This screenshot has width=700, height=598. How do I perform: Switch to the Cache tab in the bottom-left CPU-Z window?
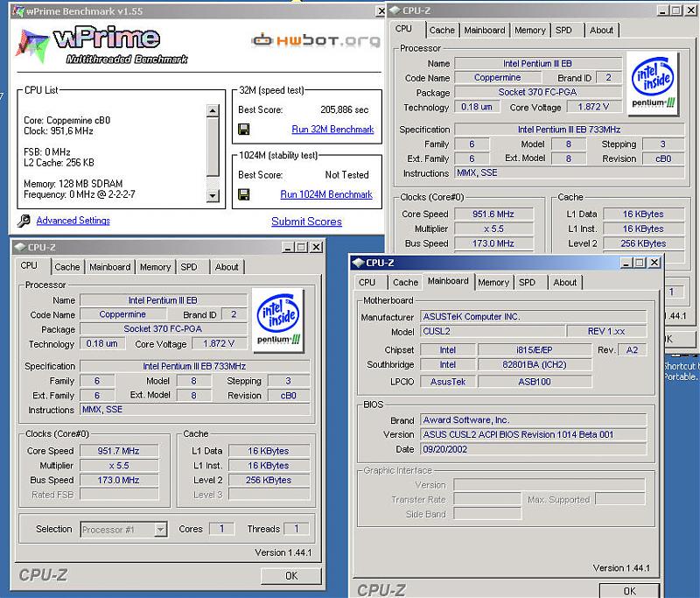click(x=67, y=267)
